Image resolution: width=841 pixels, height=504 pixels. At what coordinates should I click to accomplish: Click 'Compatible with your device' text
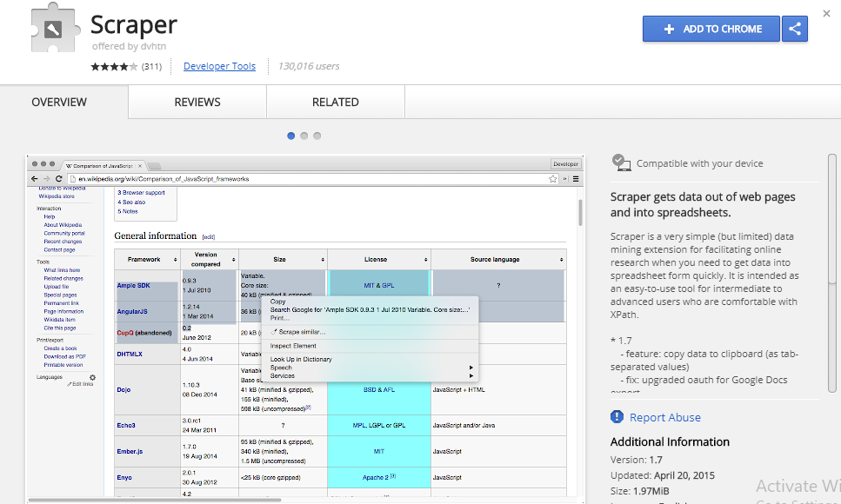699,163
